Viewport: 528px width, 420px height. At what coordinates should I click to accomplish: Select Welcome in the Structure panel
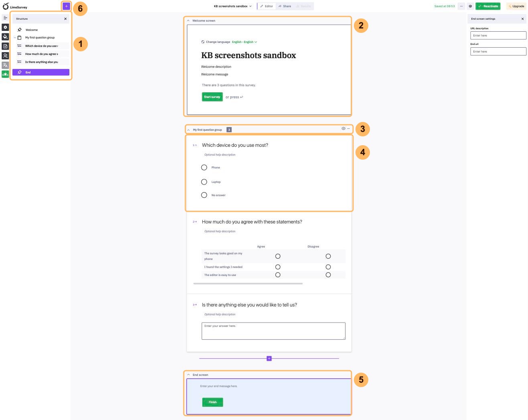(x=41, y=30)
